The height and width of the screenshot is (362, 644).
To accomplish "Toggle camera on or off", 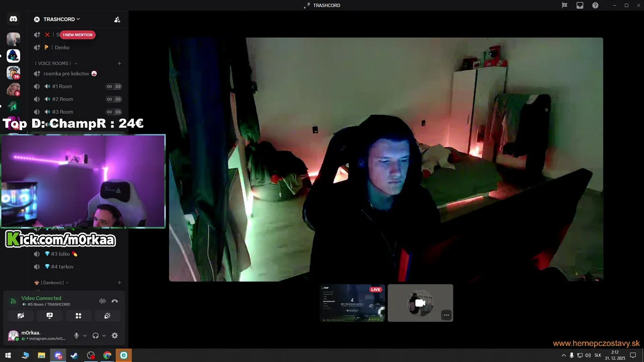I will 21,316.
